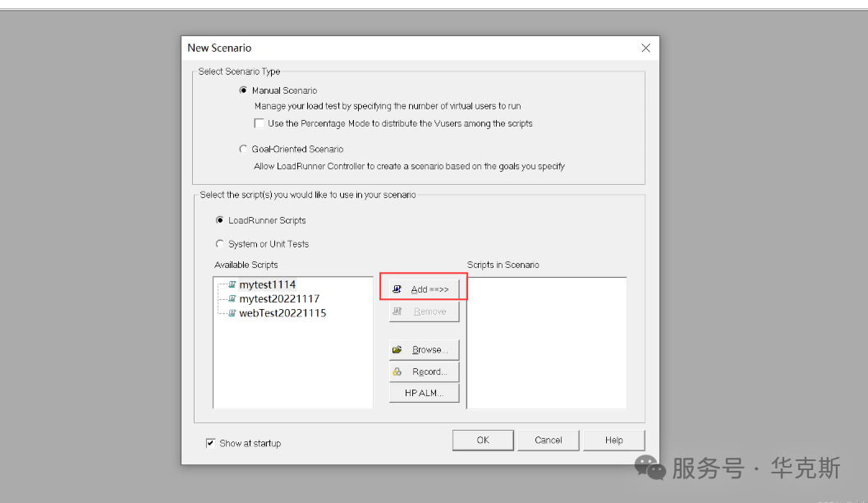Toggle Show at startup checkbox
The height and width of the screenshot is (503, 868).
click(210, 443)
